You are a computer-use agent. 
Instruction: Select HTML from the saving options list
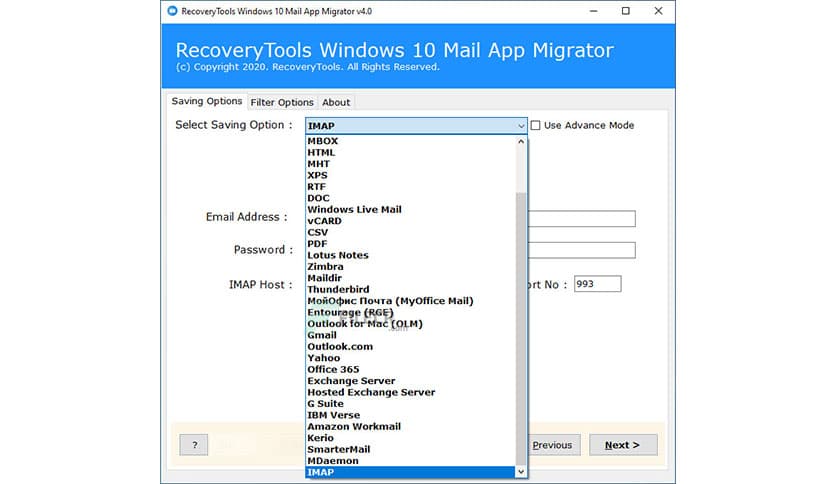pyautogui.click(x=411, y=152)
